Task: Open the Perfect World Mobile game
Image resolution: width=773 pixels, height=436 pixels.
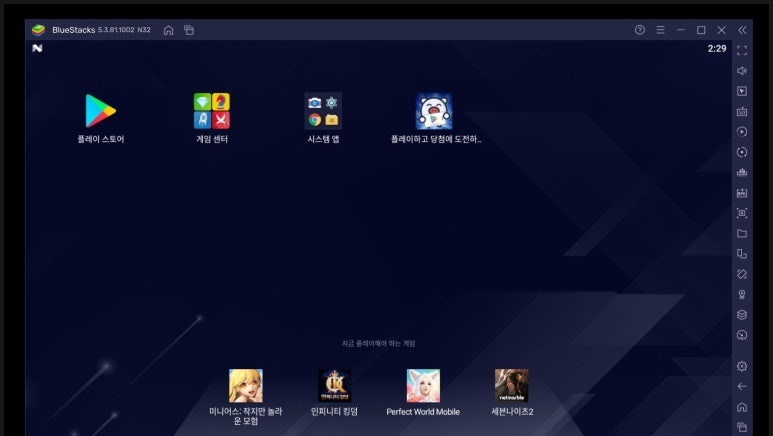Action: [423, 386]
